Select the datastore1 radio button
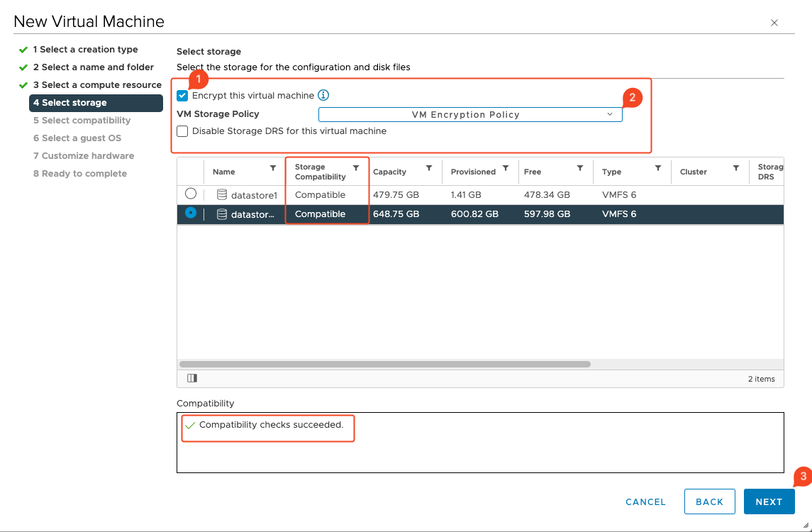 click(189, 194)
